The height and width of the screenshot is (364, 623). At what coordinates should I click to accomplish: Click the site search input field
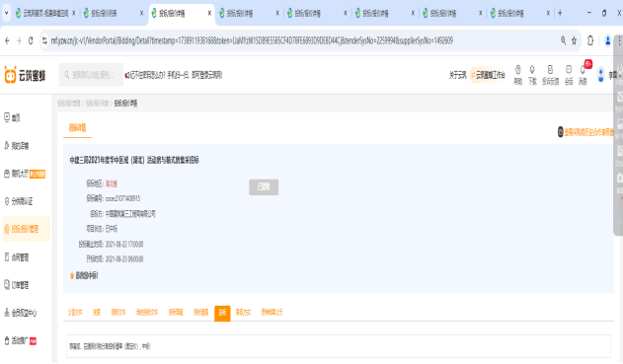coord(91,75)
